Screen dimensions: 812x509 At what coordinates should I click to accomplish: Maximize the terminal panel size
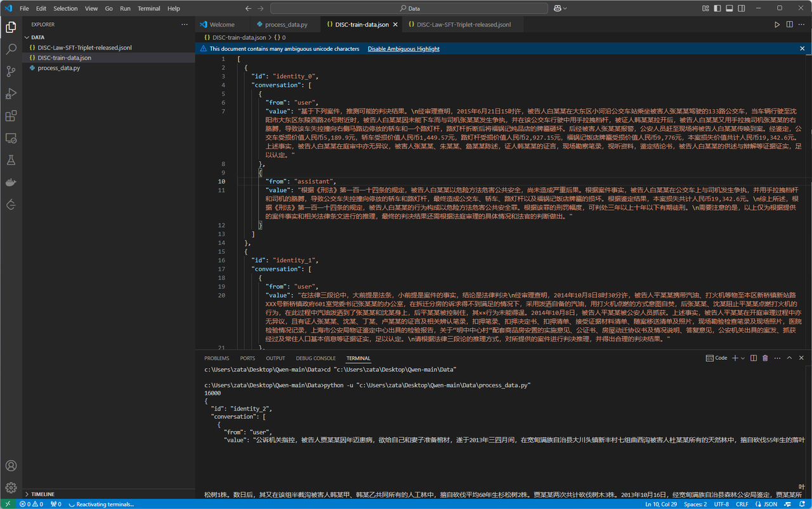[790, 358]
